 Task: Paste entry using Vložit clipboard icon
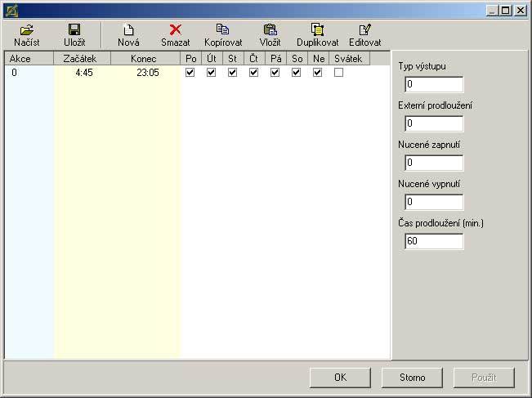click(x=270, y=30)
